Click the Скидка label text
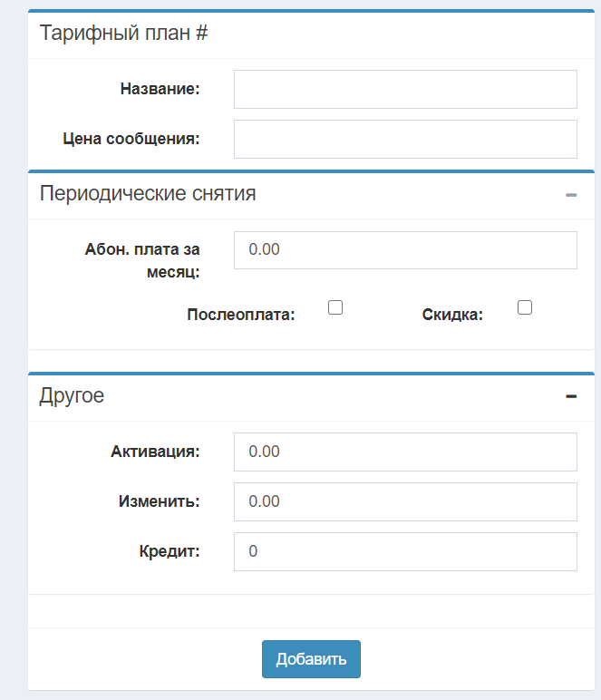601x700 pixels. pos(452,316)
